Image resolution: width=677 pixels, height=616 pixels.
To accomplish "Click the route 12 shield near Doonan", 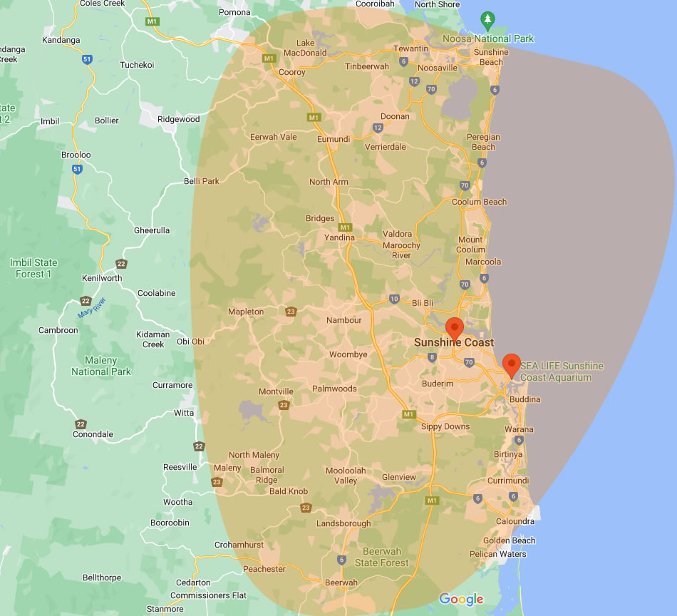I will tap(378, 128).
